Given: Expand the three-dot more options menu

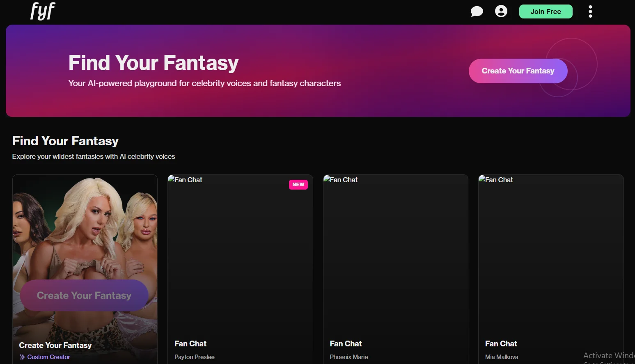Looking at the screenshot, I should (x=590, y=11).
